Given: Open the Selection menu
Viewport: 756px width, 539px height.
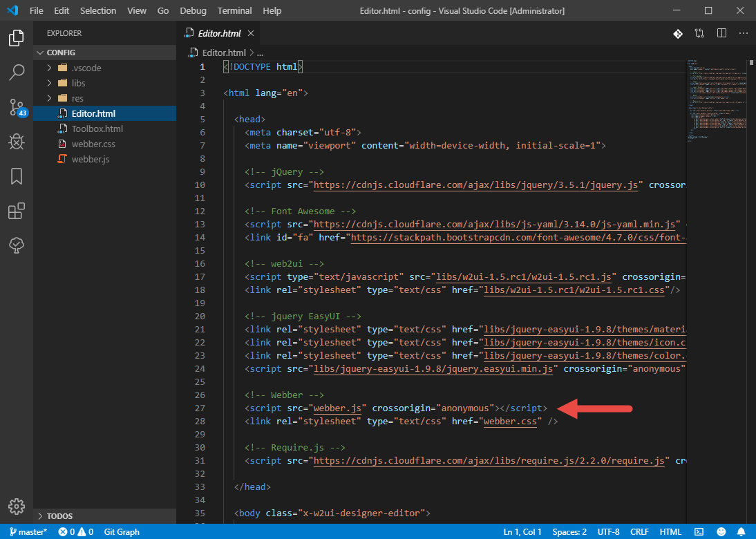Looking at the screenshot, I should click(x=98, y=10).
